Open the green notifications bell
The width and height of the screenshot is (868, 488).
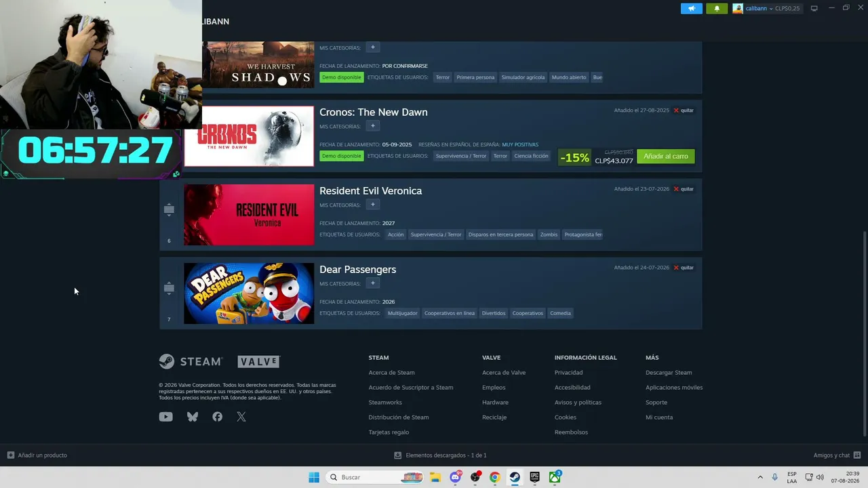[717, 8]
